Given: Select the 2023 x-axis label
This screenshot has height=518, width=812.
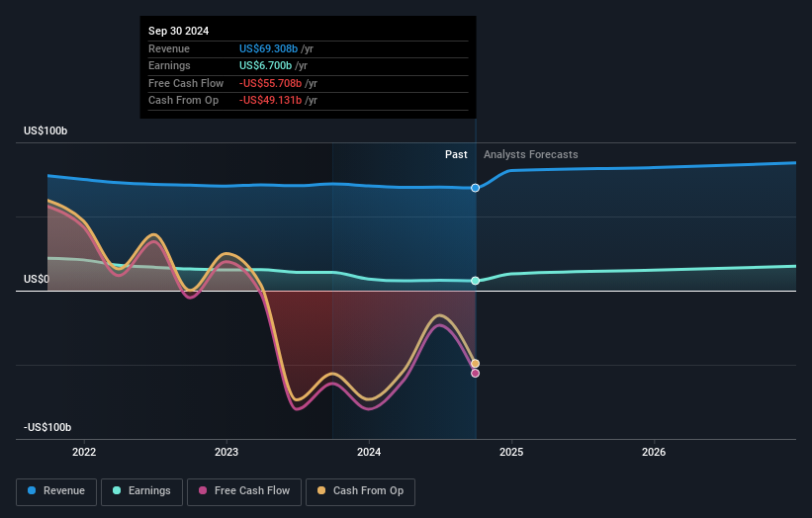Looking at the screenshot, I should pyautogui.click(x=226, y=452).
